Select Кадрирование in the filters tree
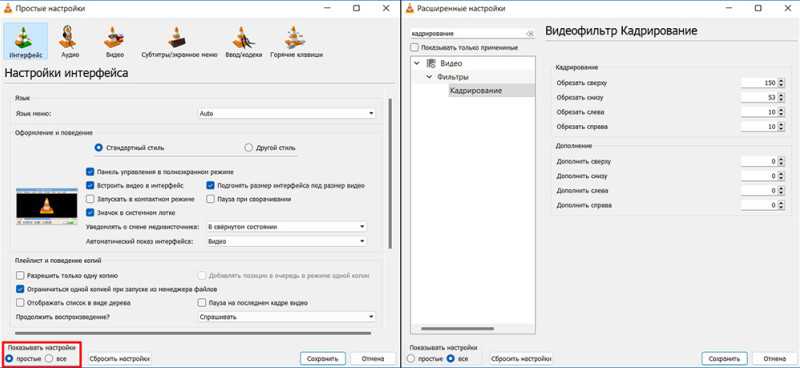Image resolution: width=800 pixels, height=368 pixels. 476,91
